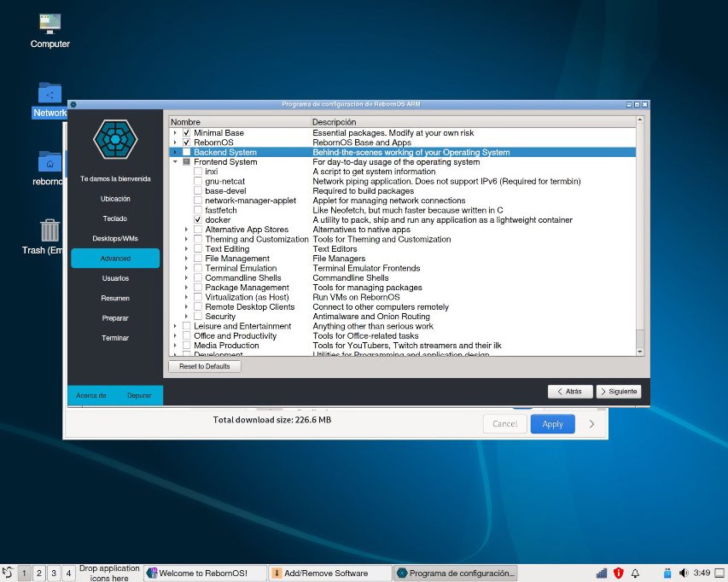Click the installer window menu icon in title bar
Viewport: 728px width, 582px height.
73,104
